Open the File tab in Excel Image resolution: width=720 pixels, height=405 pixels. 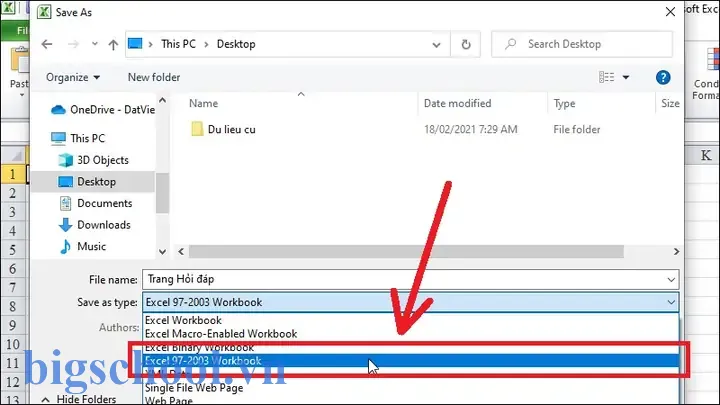click(x=16, y=30)
